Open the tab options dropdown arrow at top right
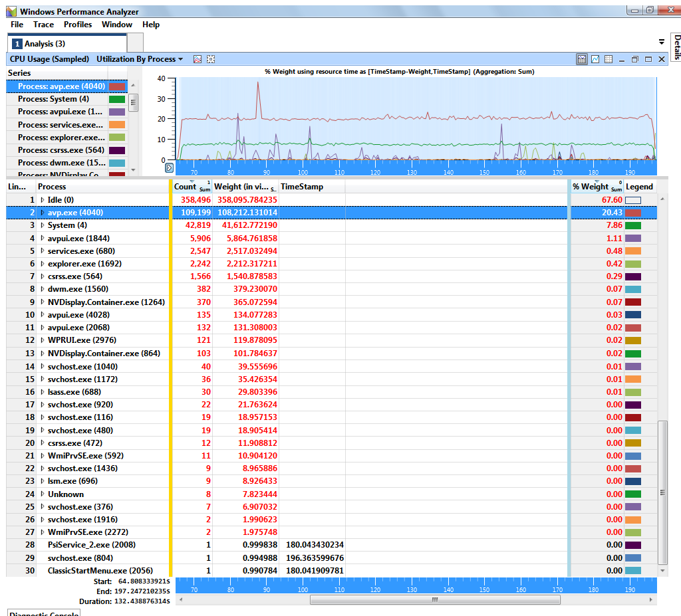681x616 pixels. coord(662,42)
